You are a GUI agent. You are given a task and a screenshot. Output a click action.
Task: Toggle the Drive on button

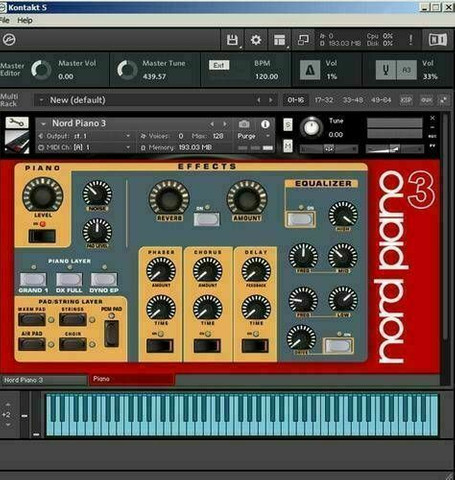click(x=338, y=346)
